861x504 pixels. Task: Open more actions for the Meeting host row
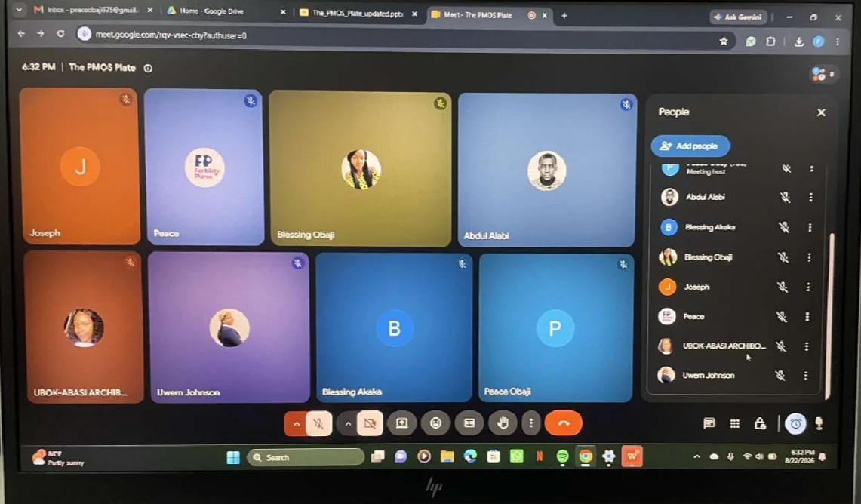pyautogui.click(x=812, y=168)
